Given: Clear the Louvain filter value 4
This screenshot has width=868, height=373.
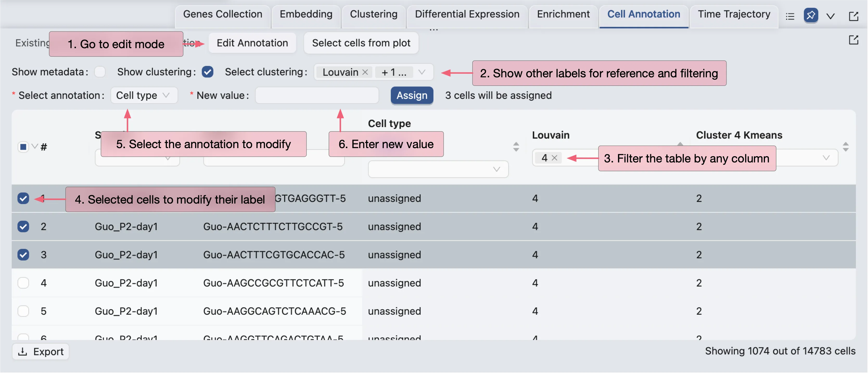Looking at the screenshot, I should click(x=554, y=158).
